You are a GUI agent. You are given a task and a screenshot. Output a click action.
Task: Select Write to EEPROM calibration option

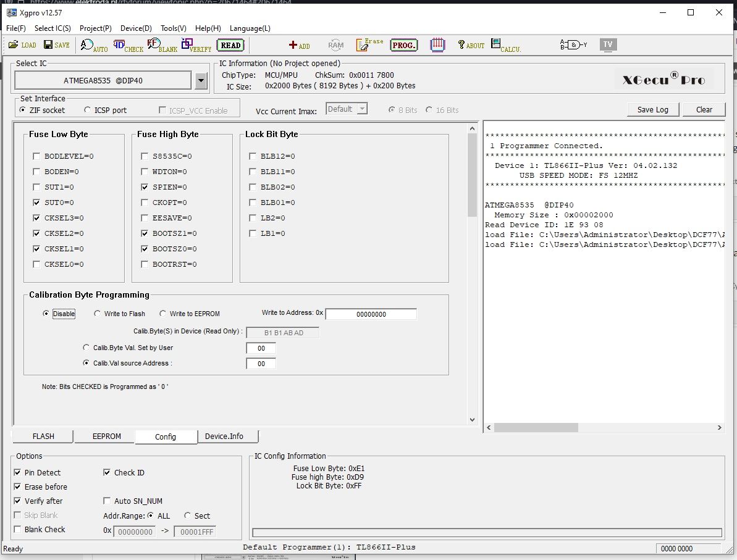coord(162,314)
